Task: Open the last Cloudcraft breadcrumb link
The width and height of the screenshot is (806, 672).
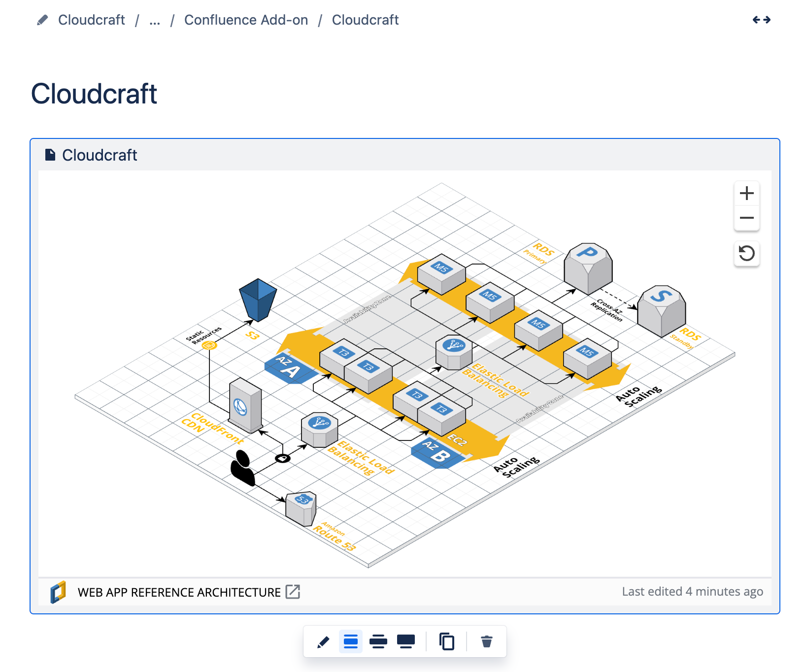Action: point(365,20)
